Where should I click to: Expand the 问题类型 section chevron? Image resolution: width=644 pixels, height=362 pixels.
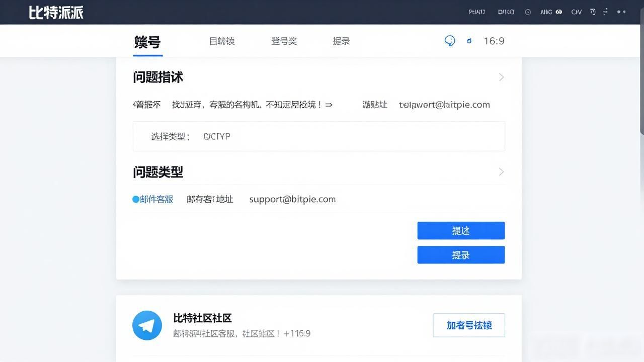pyautogui.click(x=501, y=171)
